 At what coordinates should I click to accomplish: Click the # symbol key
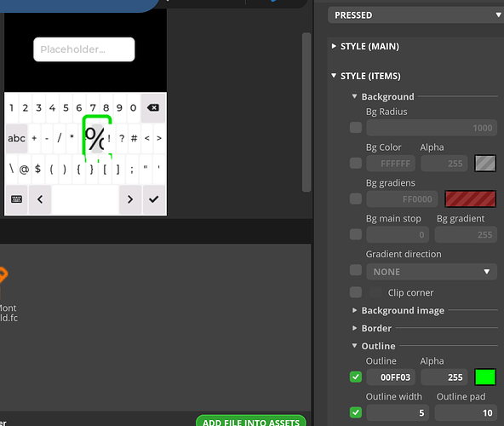[134, 138]
